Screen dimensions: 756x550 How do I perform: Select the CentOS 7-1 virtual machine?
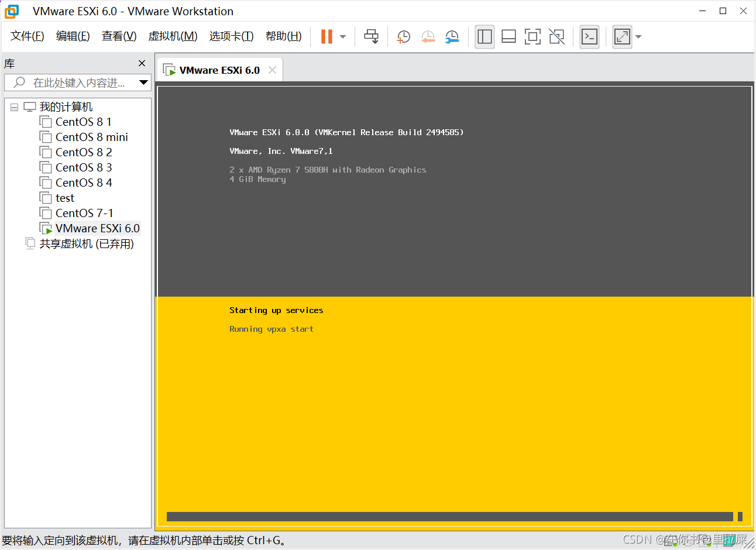click(84, 213)
